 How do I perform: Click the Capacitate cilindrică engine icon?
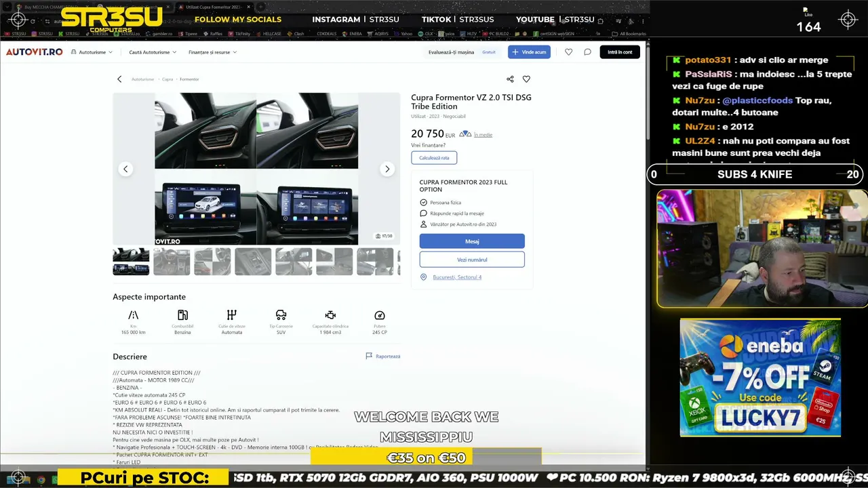pos(330,315)
